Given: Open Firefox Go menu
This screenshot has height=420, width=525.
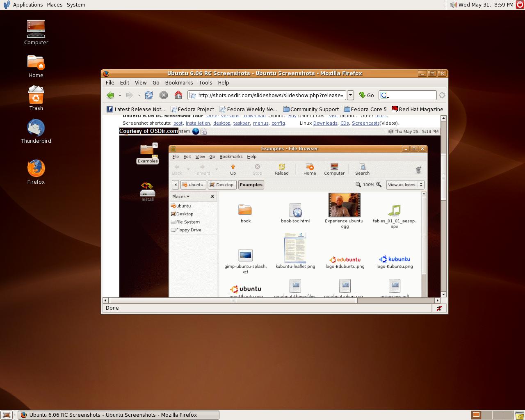Looking at the screenshot, I should tap(156, 82).
